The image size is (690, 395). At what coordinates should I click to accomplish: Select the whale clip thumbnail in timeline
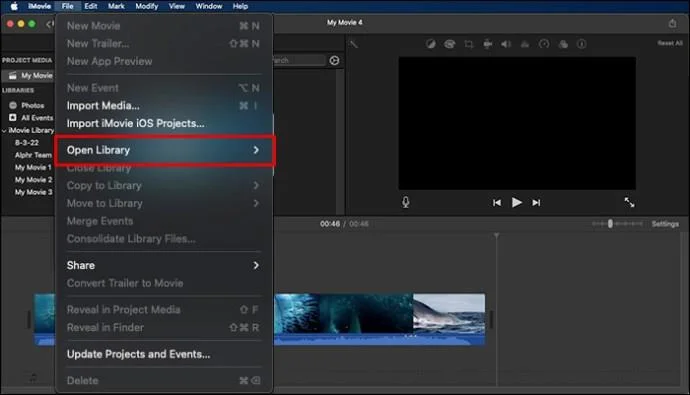tap(449, 314)
